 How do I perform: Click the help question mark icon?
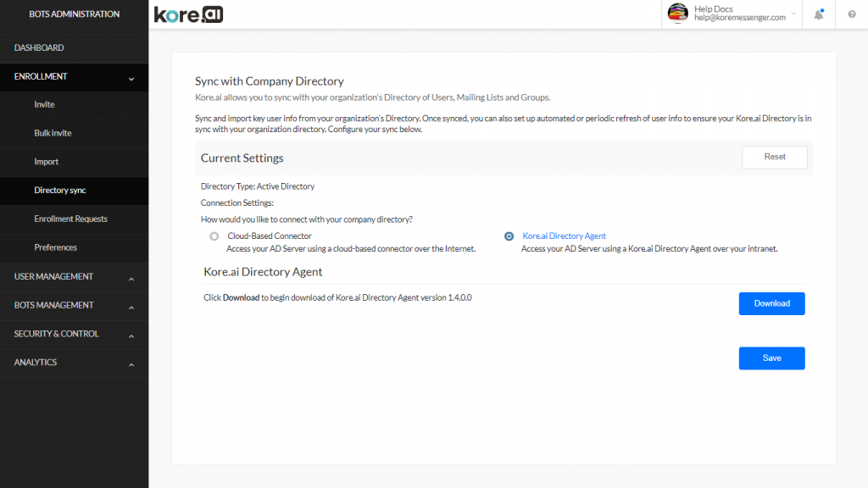[852, 14]
